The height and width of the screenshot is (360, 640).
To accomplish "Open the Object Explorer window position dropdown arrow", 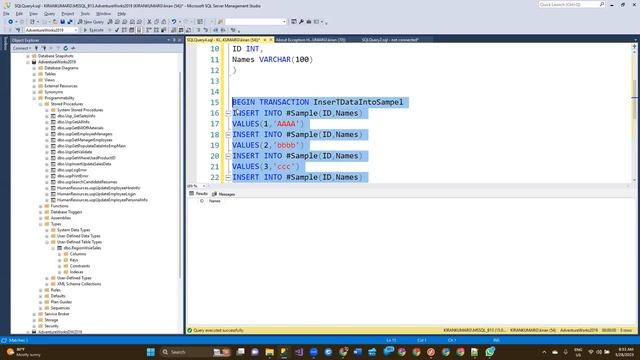I will pos(169,40).
